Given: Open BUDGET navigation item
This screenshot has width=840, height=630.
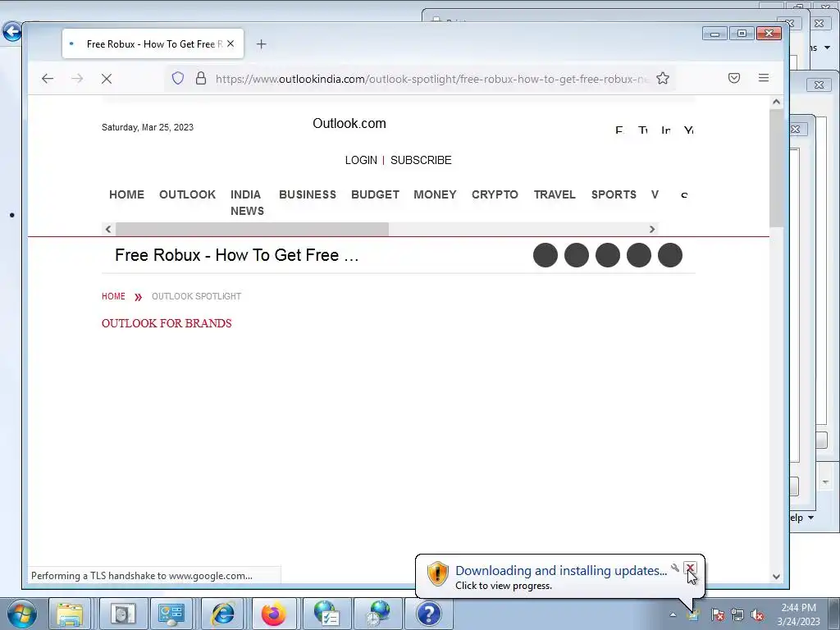Looking at the screenshot, I should 375,194.
